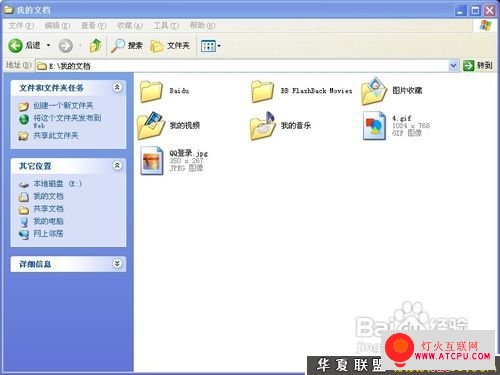Click the 转到 Go button
Viewport: 500px width, 375px height.
(478, 66)
